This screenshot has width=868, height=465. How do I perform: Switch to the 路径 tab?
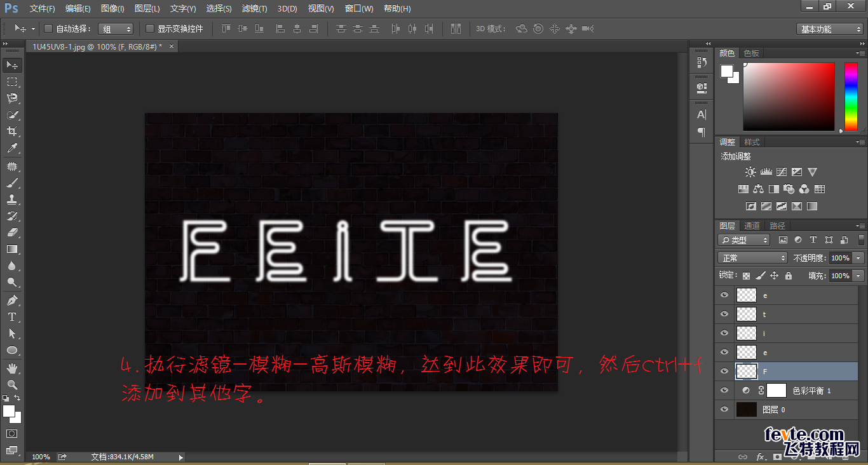[777, 226]
